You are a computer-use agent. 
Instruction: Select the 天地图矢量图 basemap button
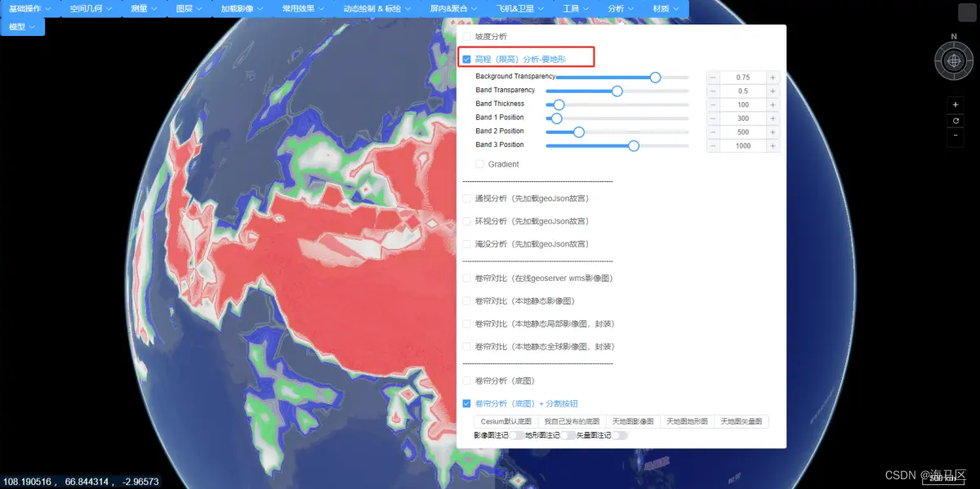click(742, 422)
